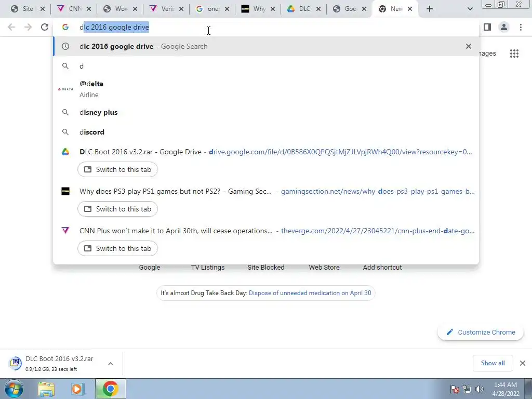Open the Action Center flag icon
This screenshot has height=399, width=532.
tap(454, 389)
